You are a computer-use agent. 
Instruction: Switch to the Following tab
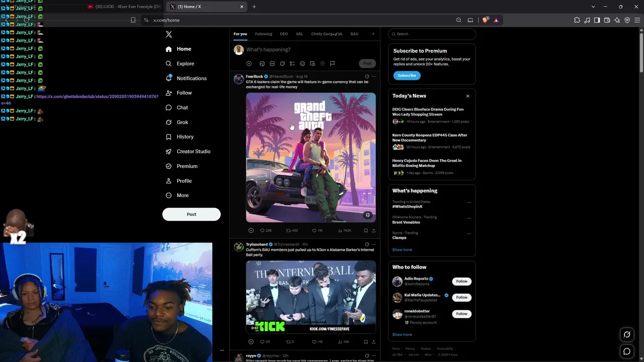coord(264,34)
